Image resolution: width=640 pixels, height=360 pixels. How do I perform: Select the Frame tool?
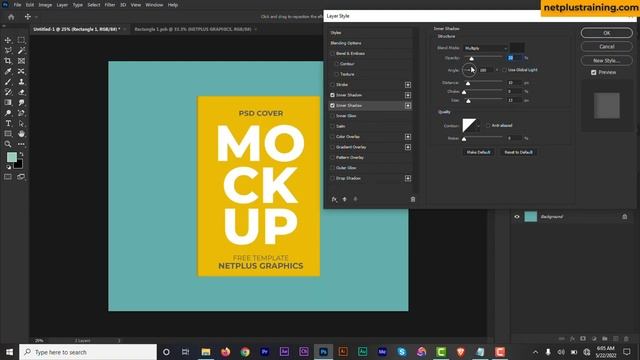pos(21,61)
